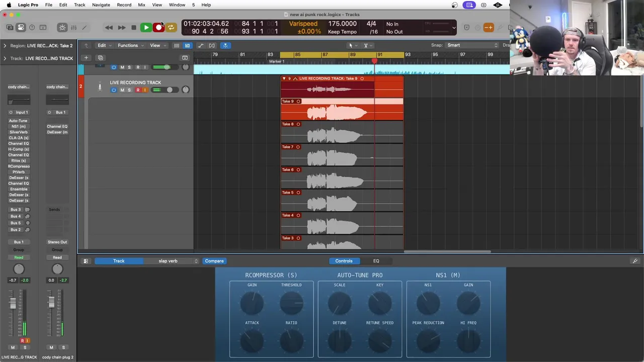Mute the LIVE RECORDING TRACK header

click(122, 90)
